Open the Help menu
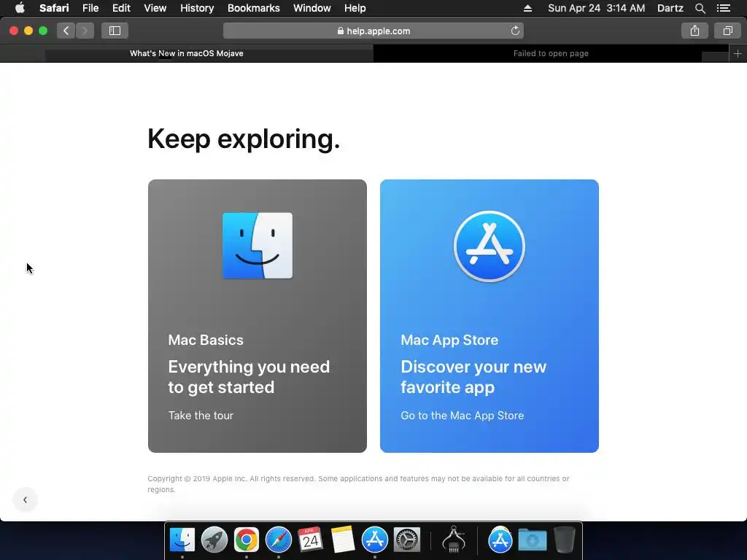The width and height of the screenshot is (747, 560). click(x=355, y=8)
